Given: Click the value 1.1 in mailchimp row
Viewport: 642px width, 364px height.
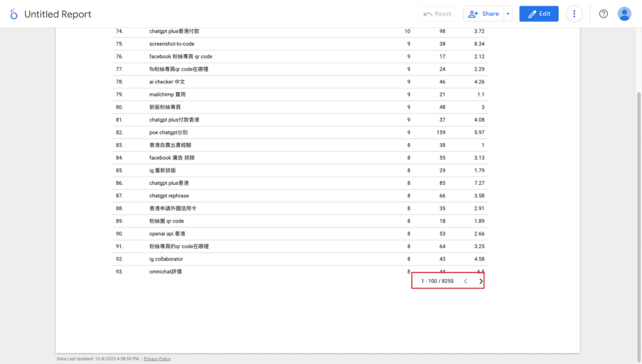Looking at the screenshot, I should 481,95.
